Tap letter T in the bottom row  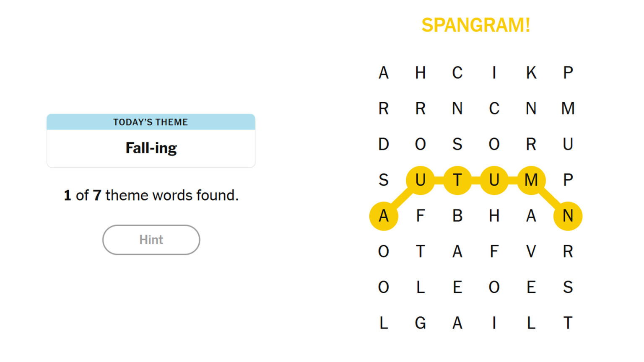click(568, 323)
